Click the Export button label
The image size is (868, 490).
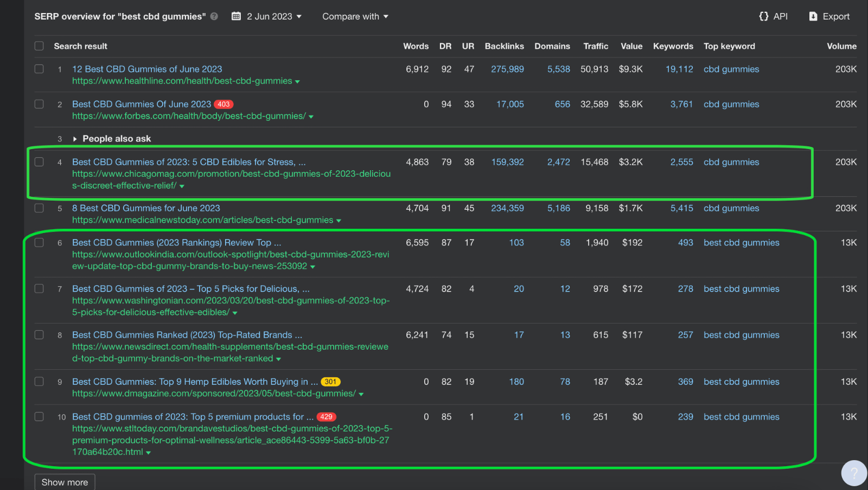(836, 16)
